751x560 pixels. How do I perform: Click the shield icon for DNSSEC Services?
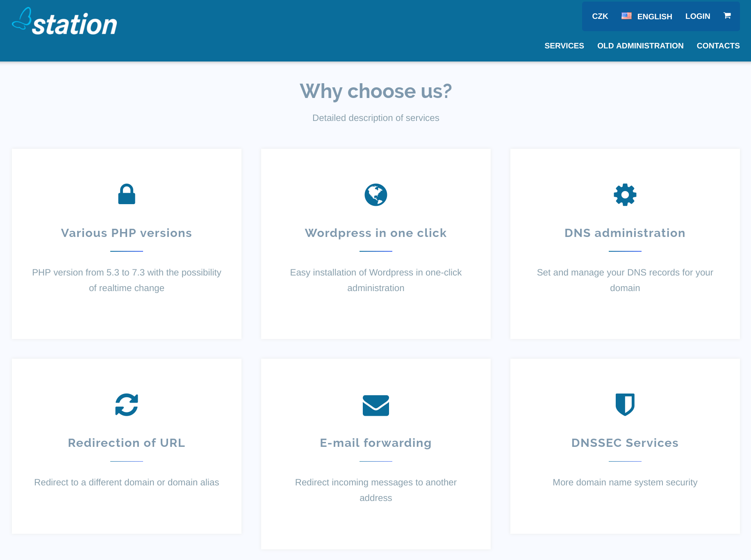pos(625,405)
